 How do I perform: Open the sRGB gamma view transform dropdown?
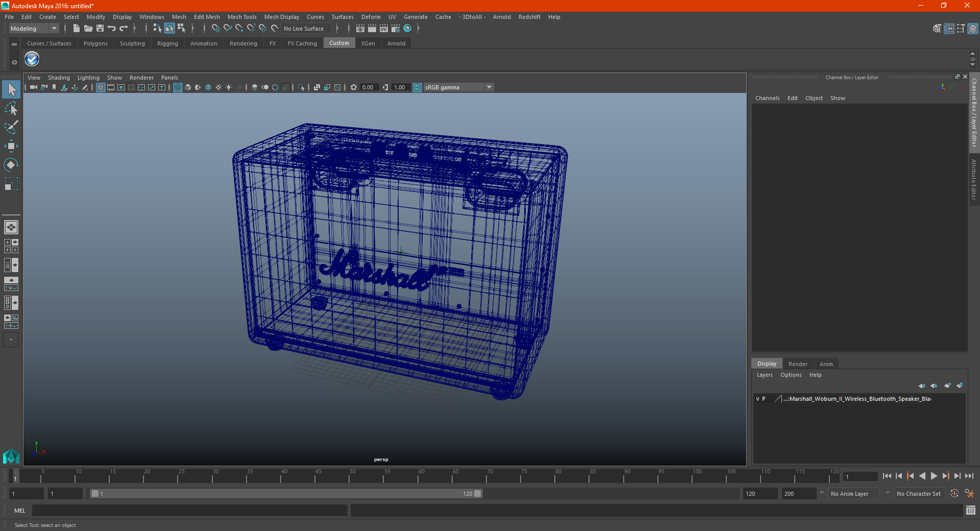(458, 87)
